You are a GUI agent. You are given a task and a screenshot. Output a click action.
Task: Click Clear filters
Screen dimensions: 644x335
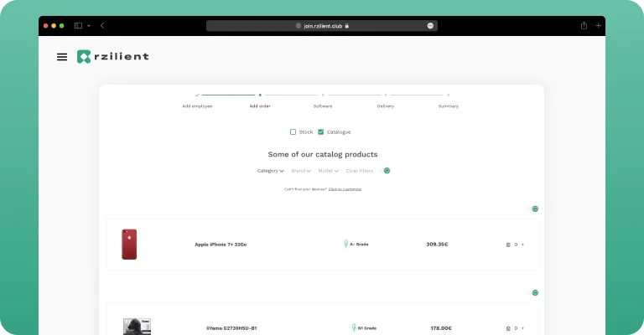click(360, 171)
